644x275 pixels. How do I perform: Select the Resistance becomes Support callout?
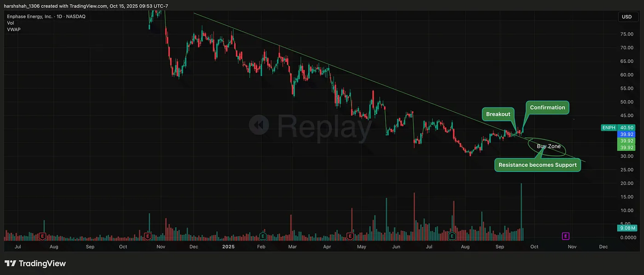click(537, 165)
